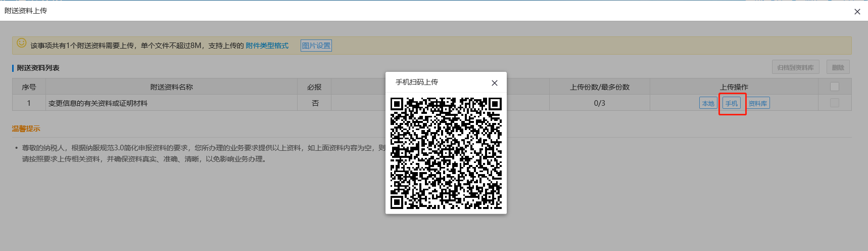
Task: Toggle the checkbox for row 1
Action: [x=835, y=103]
